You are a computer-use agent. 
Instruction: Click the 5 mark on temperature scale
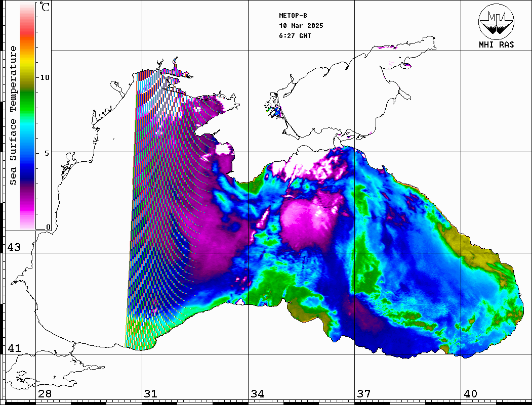[48, 153]
